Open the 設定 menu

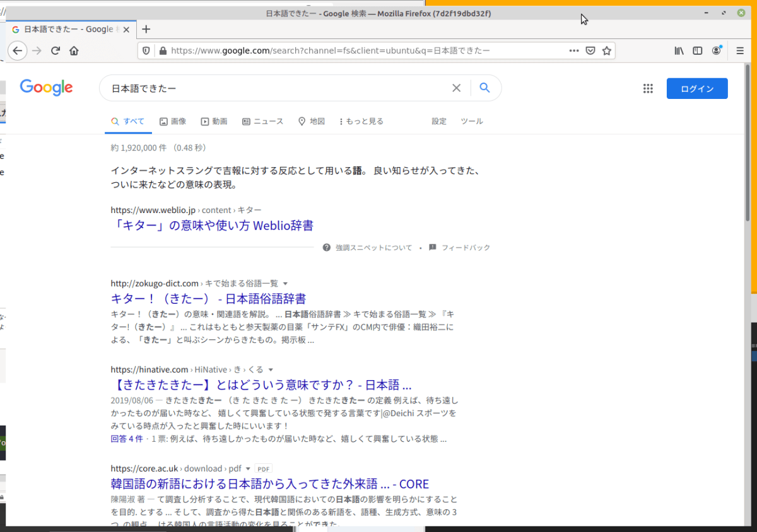[x=439, y=121]
